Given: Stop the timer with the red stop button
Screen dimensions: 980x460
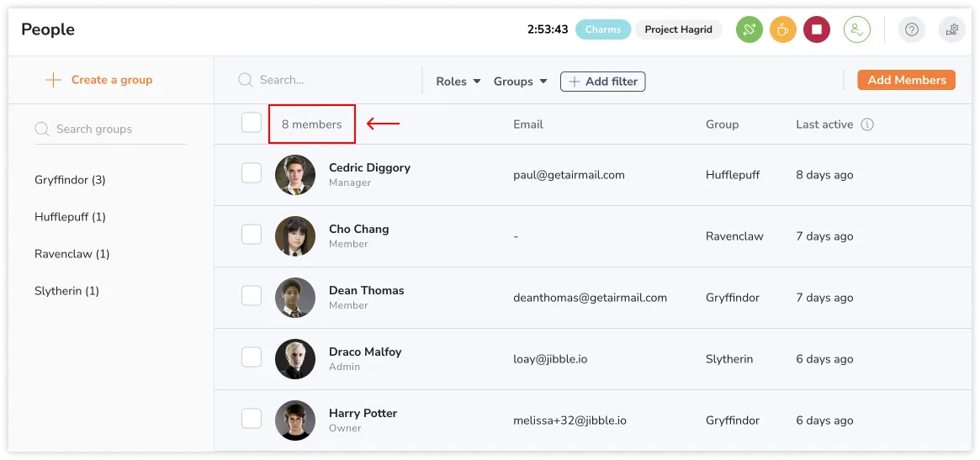Looking at the screenshot, I should pyautogui.click(x=816, y=29).
